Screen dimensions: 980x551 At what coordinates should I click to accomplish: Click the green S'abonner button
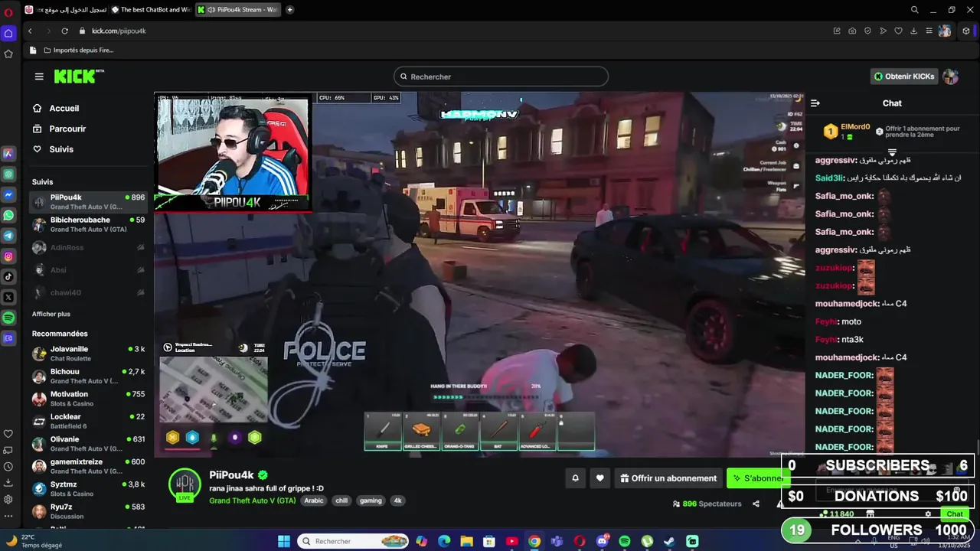[x=757, y=478]
